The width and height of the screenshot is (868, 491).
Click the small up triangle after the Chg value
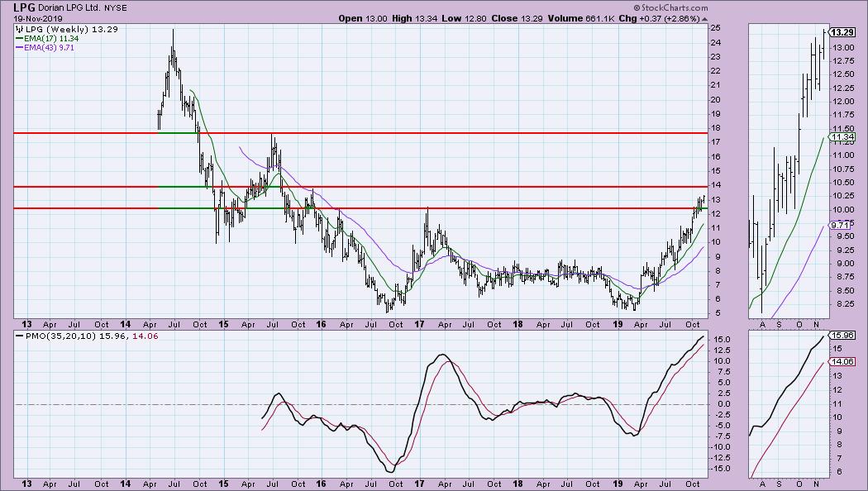coord(704,18)
